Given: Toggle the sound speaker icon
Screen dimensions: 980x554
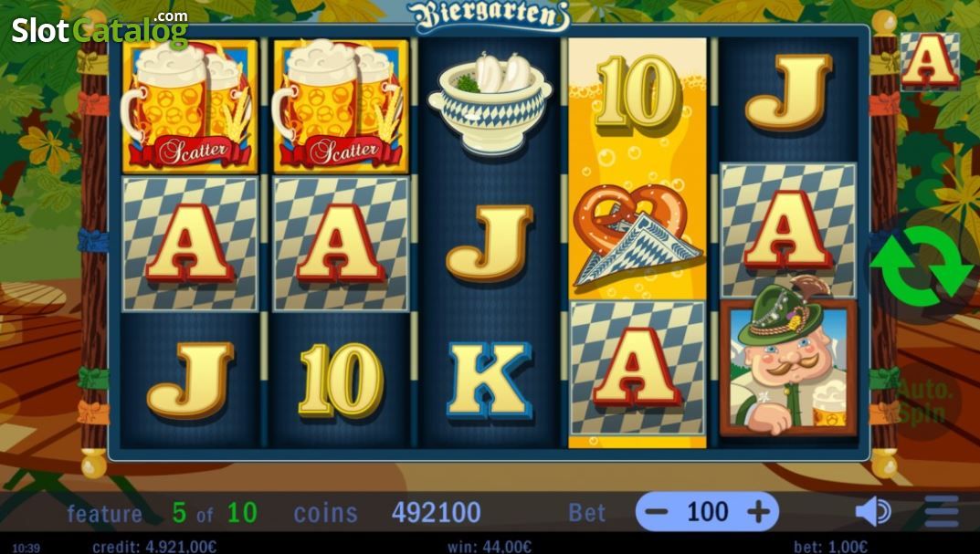Looking at the screenshot, I should (x=874, y=512).
